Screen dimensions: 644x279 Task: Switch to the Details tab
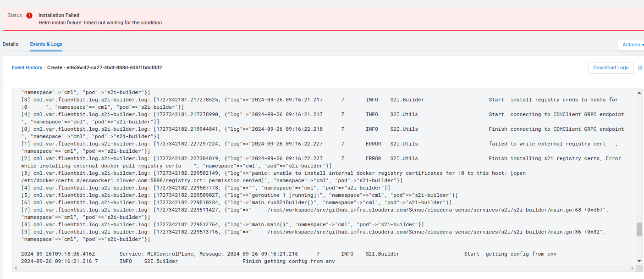(11, 45)
